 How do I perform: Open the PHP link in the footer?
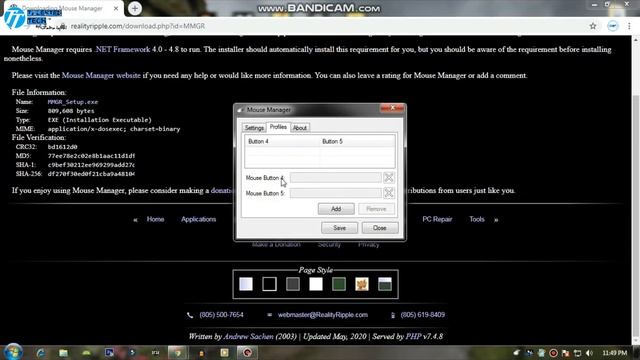[x=413, y=337]
